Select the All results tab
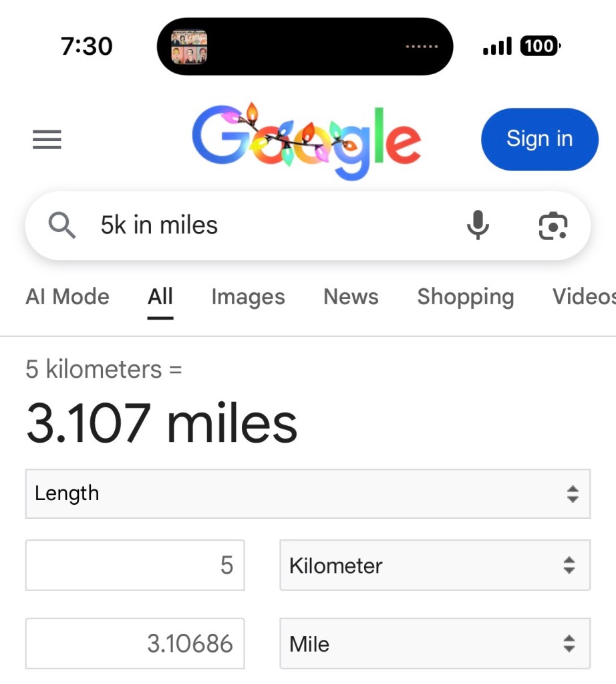 [x=160, y=297]
